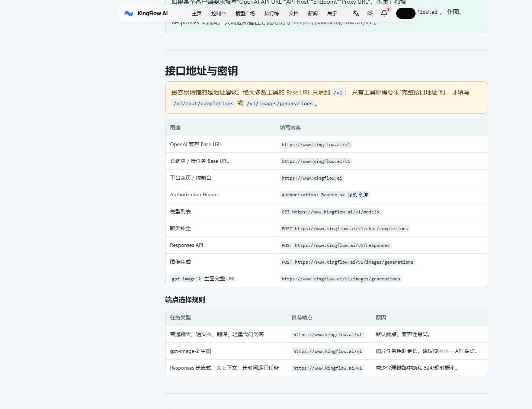Click the /v1/images/generations code in warning box
532x409 pixels.
(279, 103)
